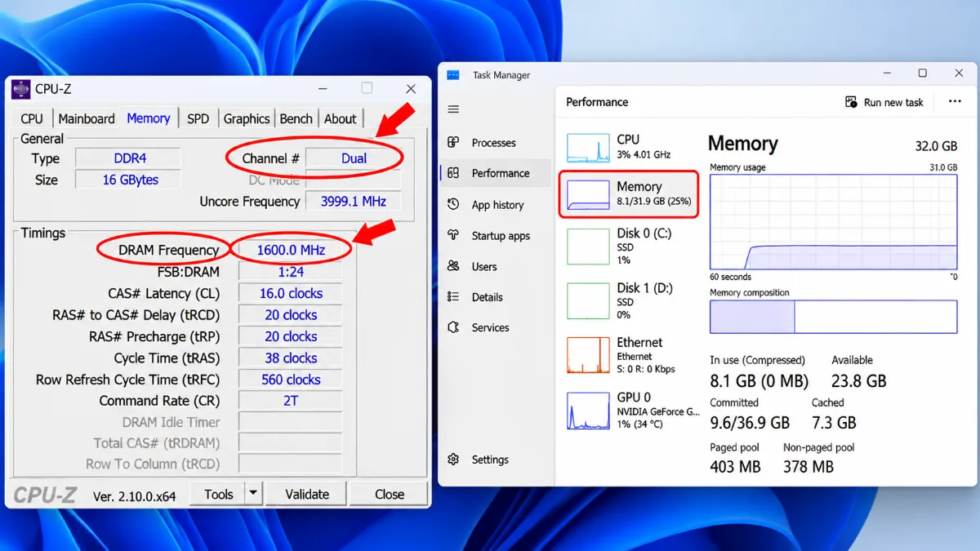980x551 pixels.
Task: Click the DRAM Frequency 1600.0 MHz value
Action: [x=291, y=251]
